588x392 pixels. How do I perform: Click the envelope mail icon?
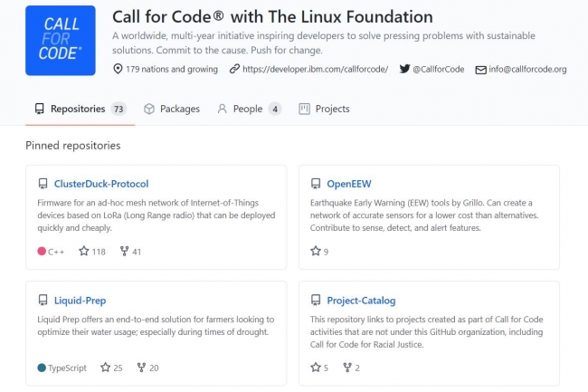480,70
